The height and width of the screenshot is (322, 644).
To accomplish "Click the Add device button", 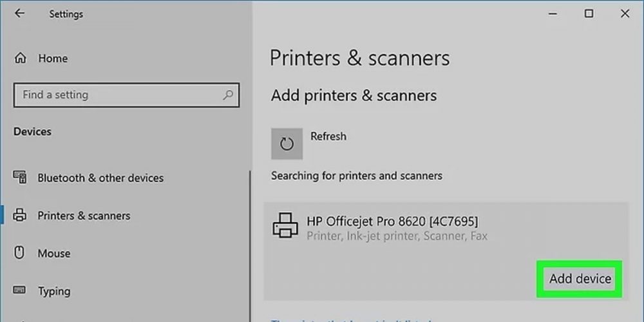I will tap(580, 279).
